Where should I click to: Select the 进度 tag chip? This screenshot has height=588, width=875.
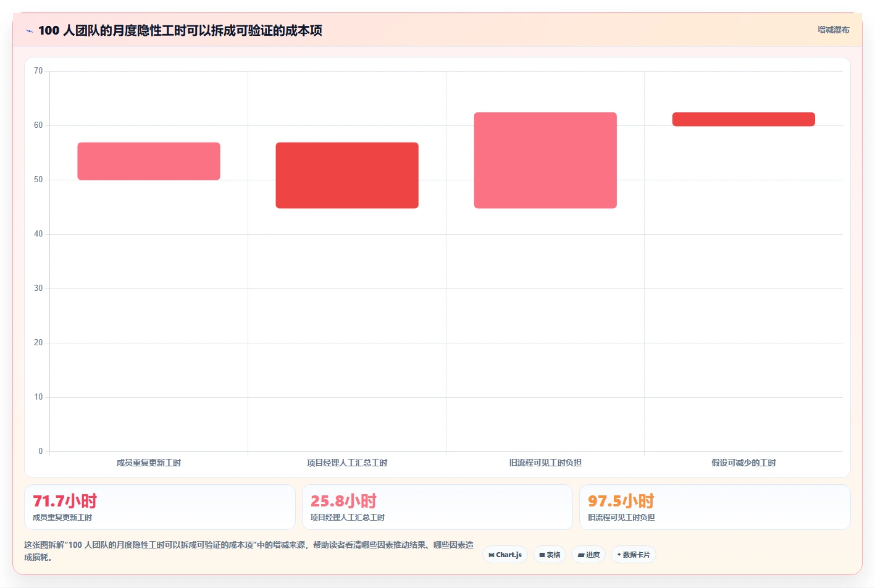[x=588, y=555]
